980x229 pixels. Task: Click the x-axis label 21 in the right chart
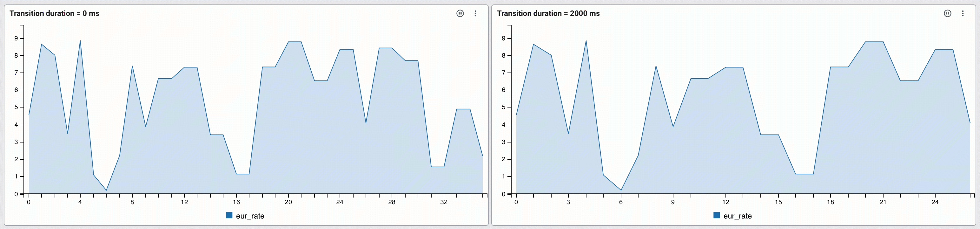click(883, 202)
